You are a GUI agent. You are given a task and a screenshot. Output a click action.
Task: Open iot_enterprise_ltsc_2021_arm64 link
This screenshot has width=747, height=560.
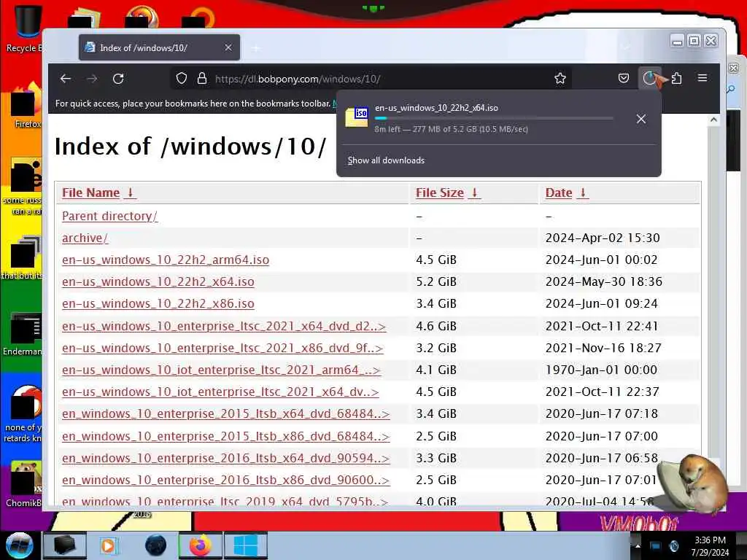[x=221, y=370]
